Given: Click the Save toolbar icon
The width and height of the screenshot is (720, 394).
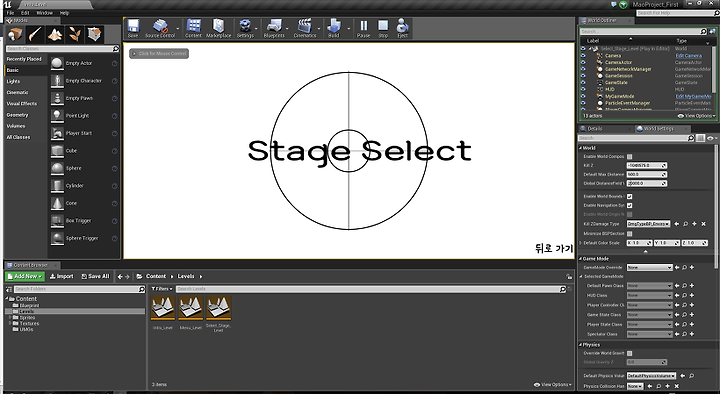Looking at the screenshot, I should click(x=133, y=28).
